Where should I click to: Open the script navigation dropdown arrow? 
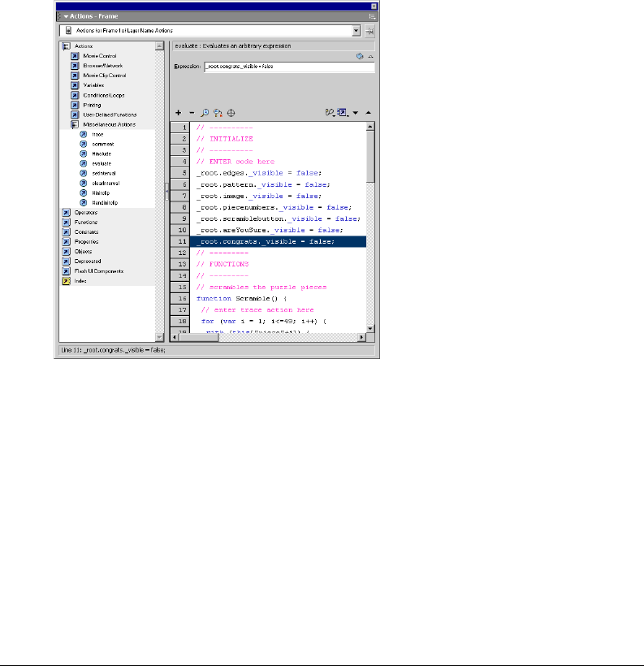(356, 31)
